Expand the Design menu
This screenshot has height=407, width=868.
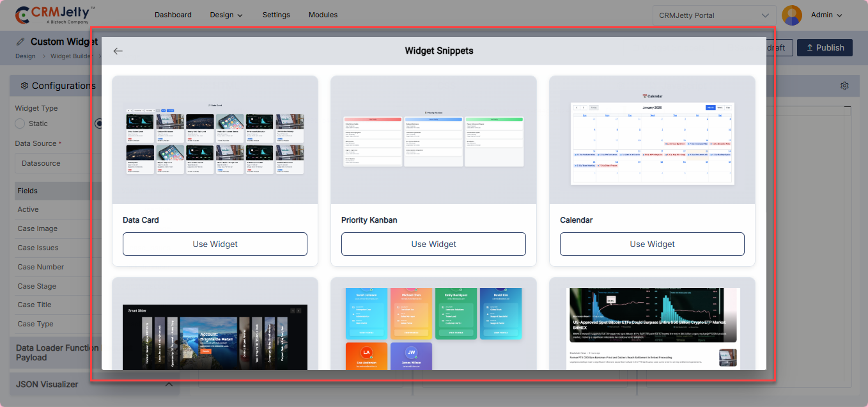tap(226, 15)
